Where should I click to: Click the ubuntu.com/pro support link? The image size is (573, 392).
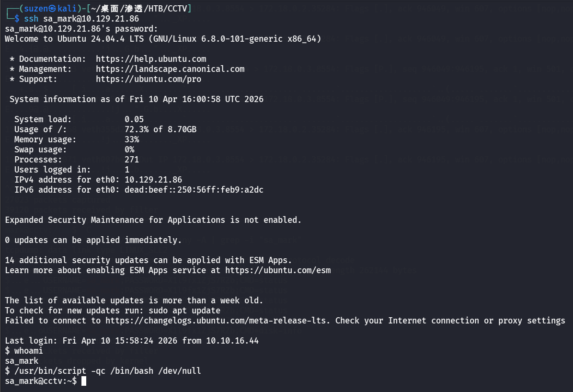click(x=149, y=79)
